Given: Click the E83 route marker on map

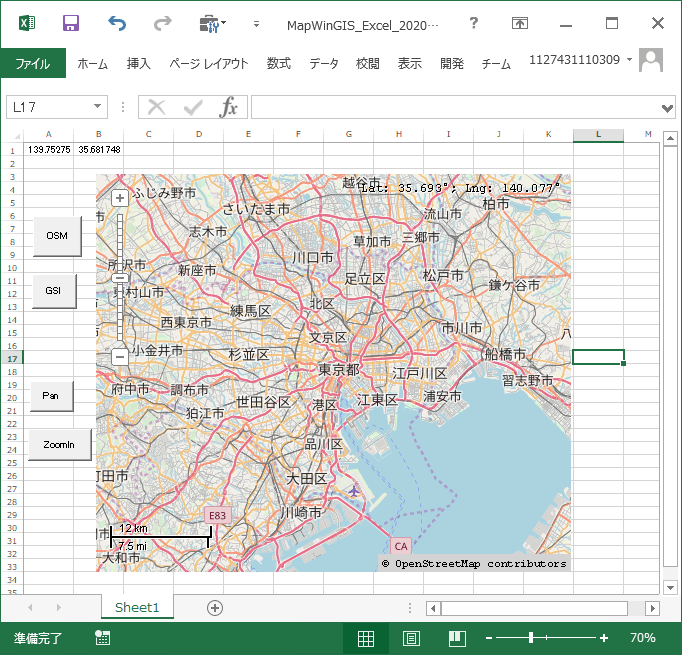Looking at the screenshot, I should 217,516.
